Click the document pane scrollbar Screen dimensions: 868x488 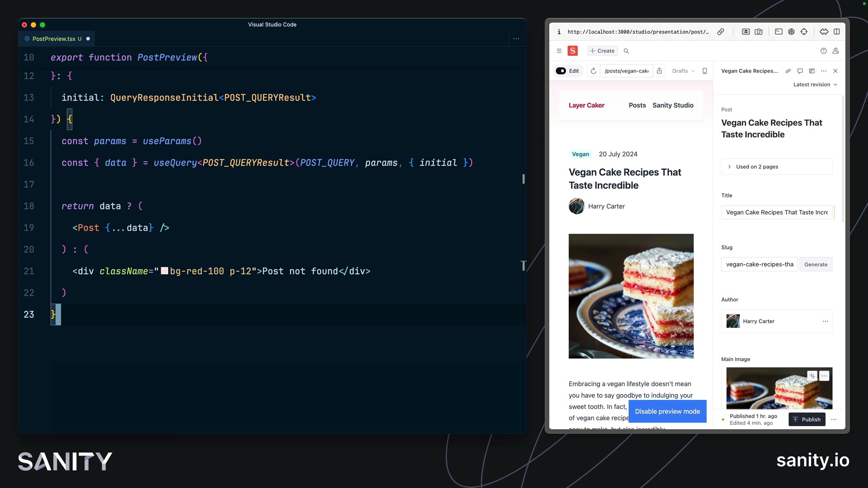point(843,159)
